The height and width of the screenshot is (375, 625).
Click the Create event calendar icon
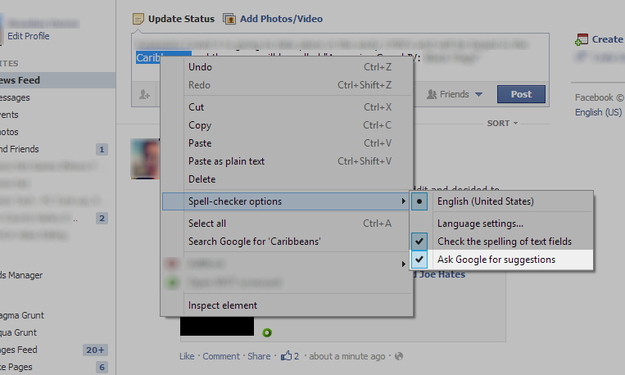pyautogui.click(x=582, y=39)
